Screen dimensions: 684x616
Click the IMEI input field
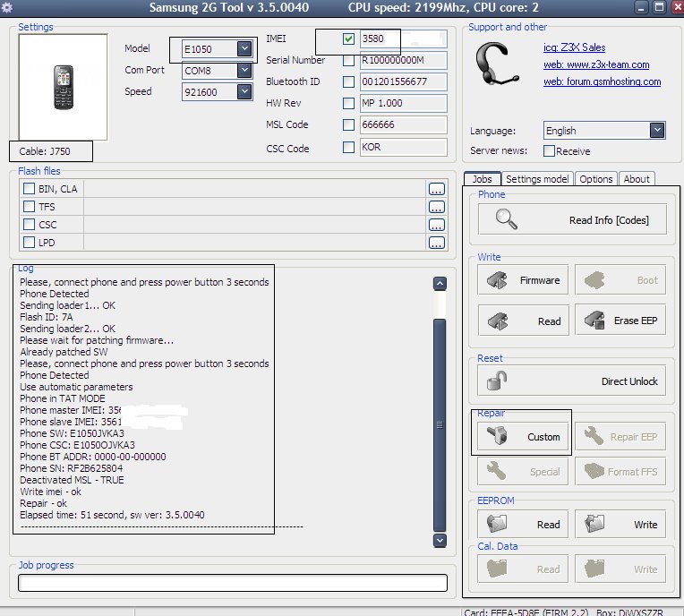403,38
